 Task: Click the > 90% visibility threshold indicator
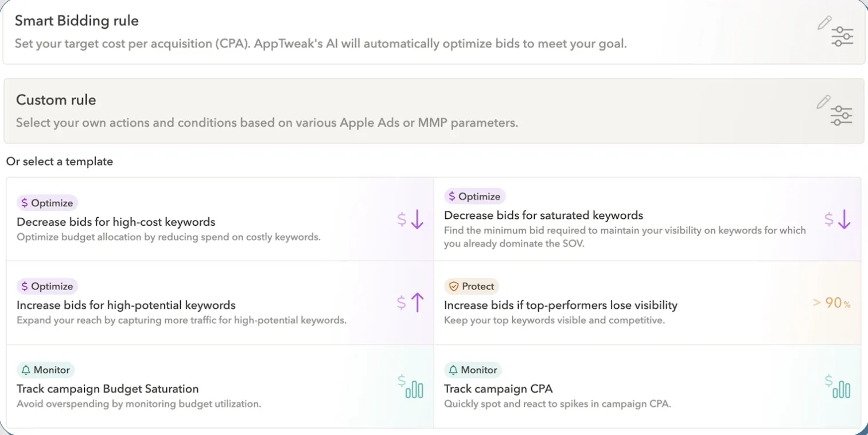(831, 303)
